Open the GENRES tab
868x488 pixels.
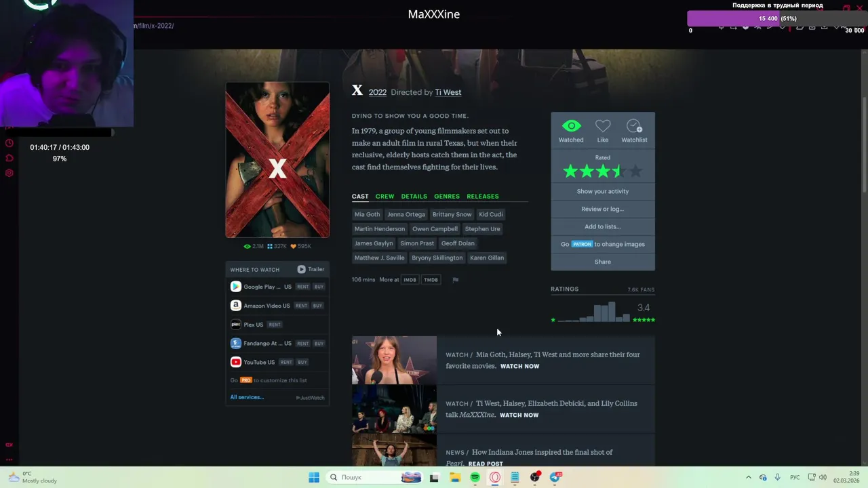pyautogui.click(x=447, y=197)
